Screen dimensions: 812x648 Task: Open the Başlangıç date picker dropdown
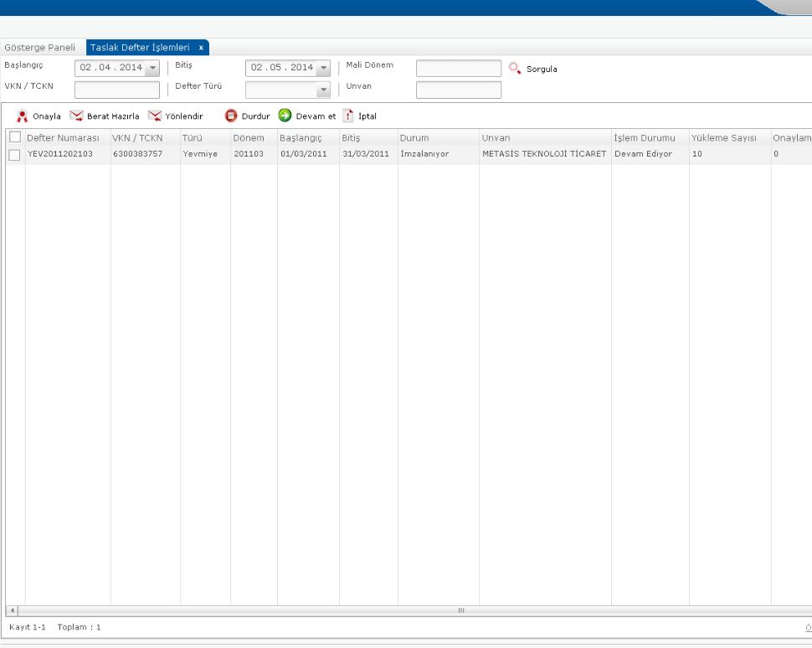pyautogui.click(x=152, y=68)
